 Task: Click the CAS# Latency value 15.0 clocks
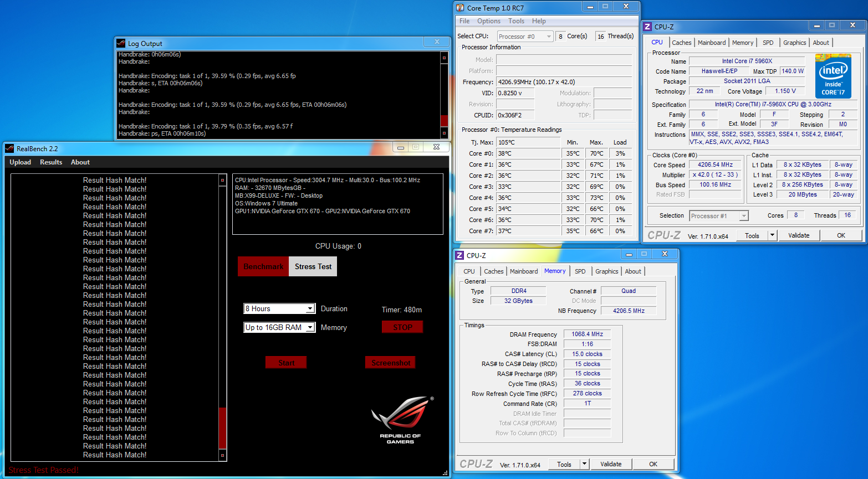[587, 354]
